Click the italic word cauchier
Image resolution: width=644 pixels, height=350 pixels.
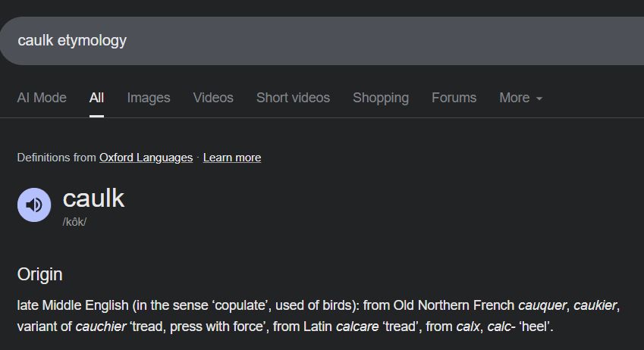coord(102,327)
